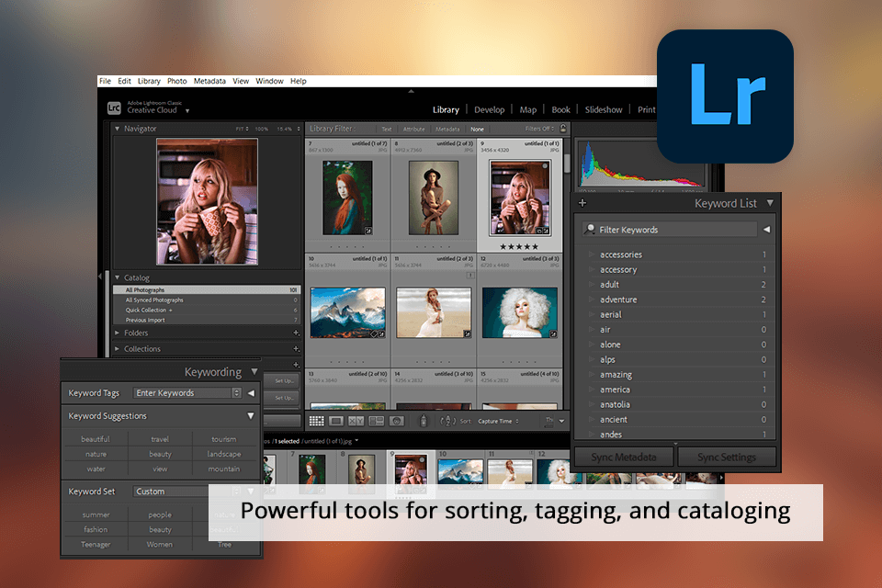Hide the top module picker panel arrow
The width and height of the screenshot is (882, 588).
pyautogui.click(x=412, y=91)
